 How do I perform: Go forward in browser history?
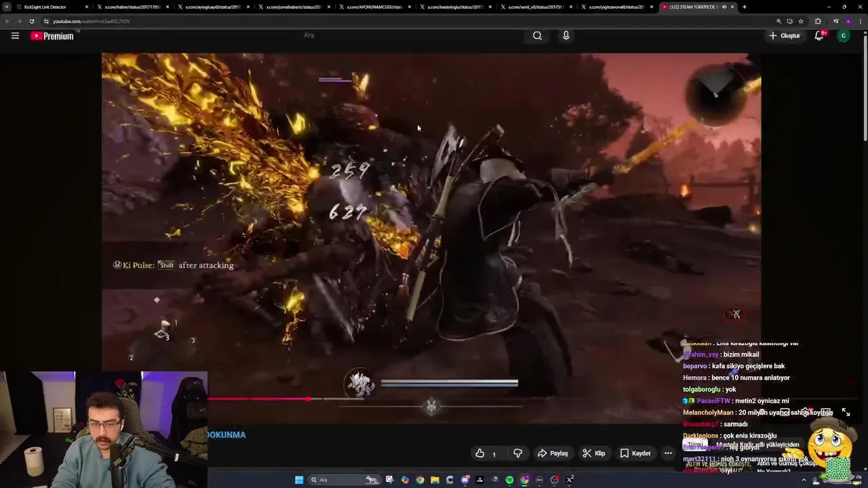20,21
